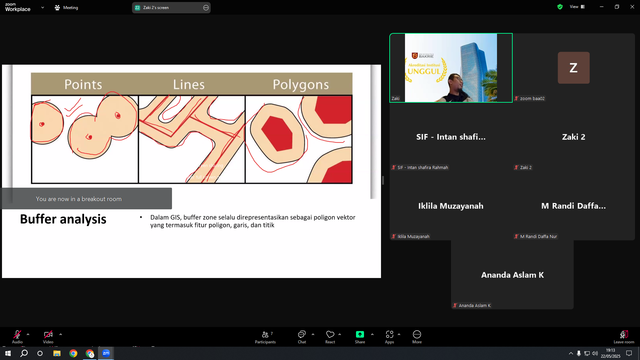Viewport: 640px width, 360px height.
Task: Open the Task View circle icon
Action: [x=40, y=353]
